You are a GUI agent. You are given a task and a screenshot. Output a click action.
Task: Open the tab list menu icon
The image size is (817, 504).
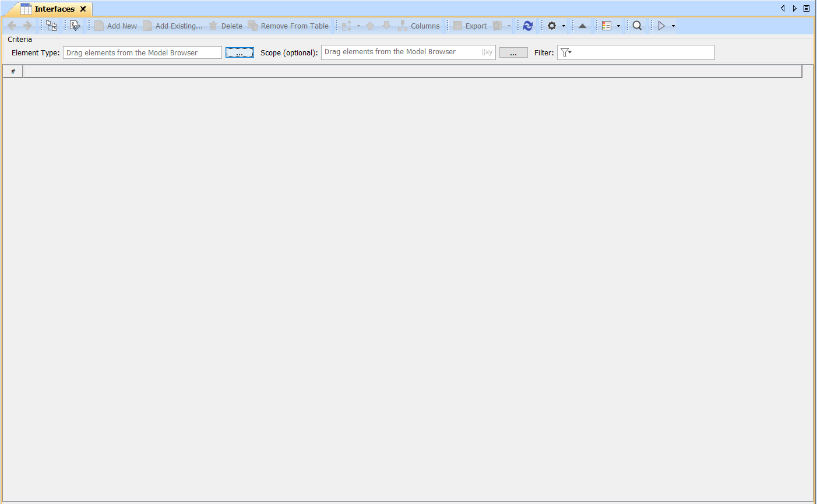coord(807,9)
